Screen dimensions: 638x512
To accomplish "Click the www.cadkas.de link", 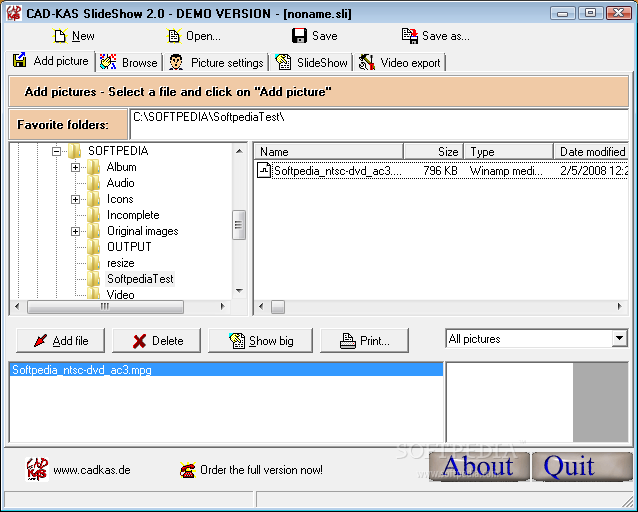I will [x=92, y=470].
